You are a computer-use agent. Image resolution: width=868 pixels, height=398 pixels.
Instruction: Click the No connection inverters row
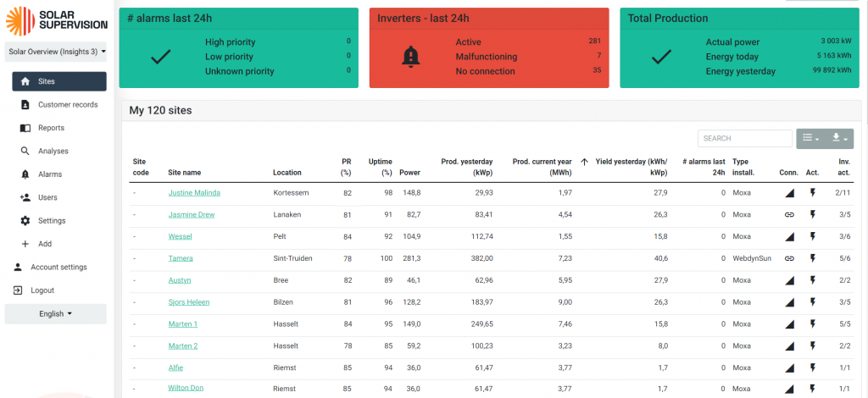pyautogui.click(x=527, y=71)
